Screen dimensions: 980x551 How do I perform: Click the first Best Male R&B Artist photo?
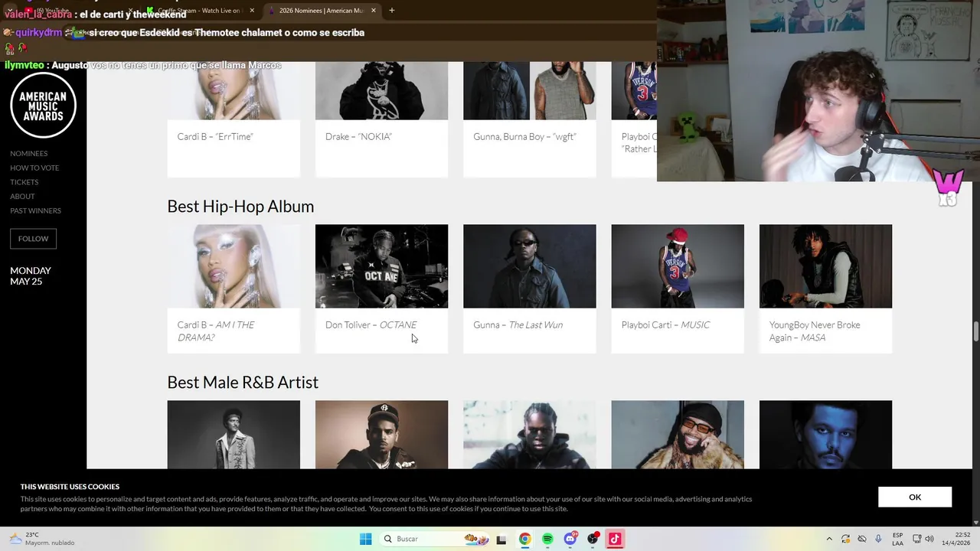[234, 435]
